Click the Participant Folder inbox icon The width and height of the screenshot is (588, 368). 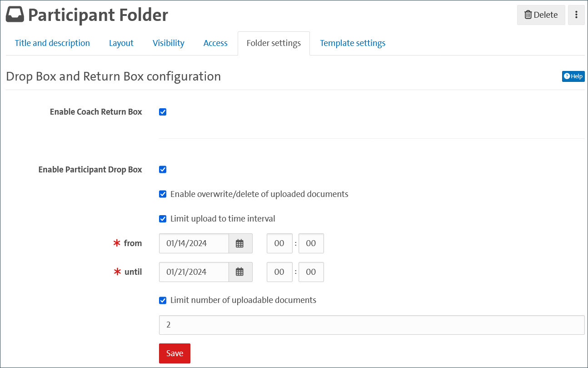tap(15, 15)
